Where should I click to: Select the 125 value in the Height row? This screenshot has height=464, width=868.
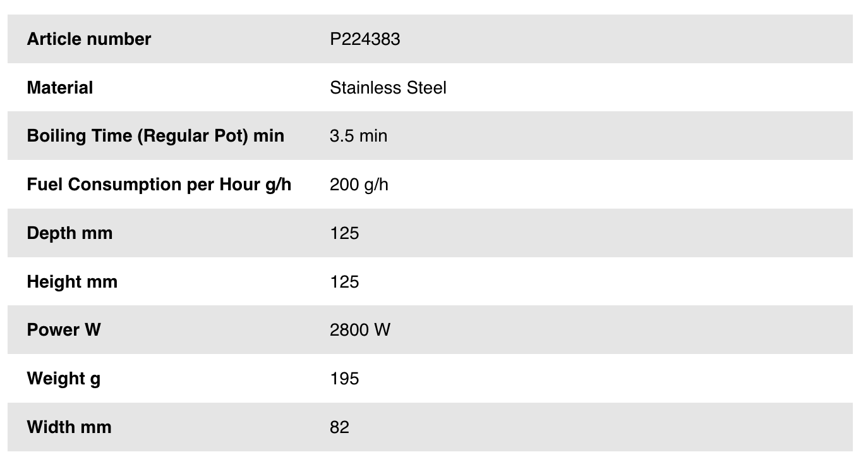(x=344, y=281)
